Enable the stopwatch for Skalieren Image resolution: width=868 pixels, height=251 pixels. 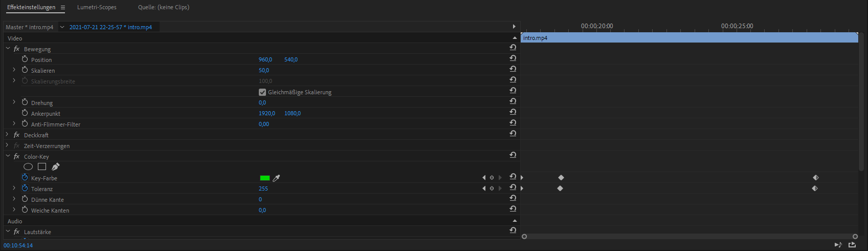pyautogui.click(x=25, y=70)
